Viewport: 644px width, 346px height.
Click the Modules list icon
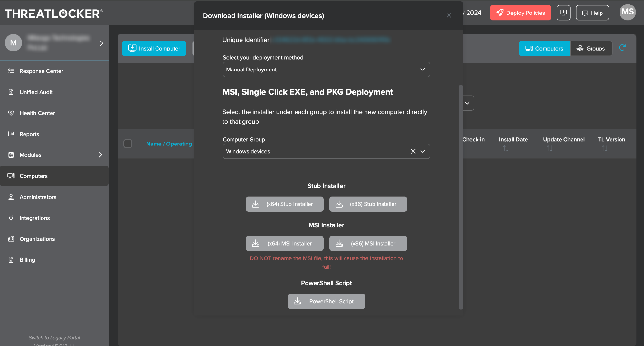point(11,155)
